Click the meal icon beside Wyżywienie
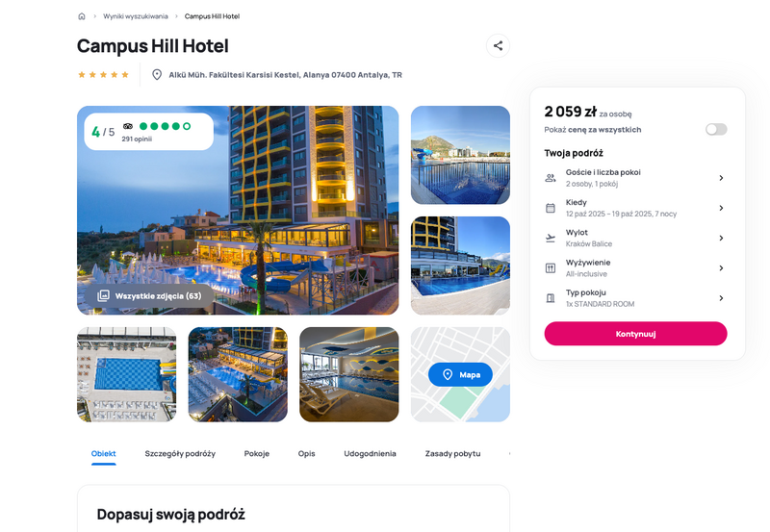This screenshot has width=770, height=532. (x=551, y=268)
